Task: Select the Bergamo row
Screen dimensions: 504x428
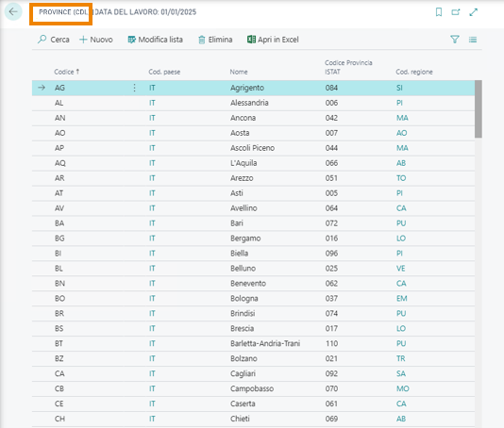Action: (253, 239)
